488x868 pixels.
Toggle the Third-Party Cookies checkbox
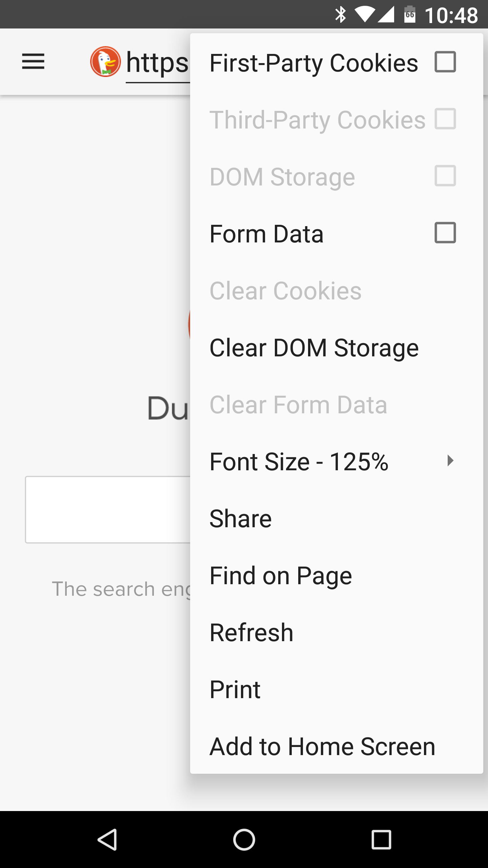(x=445, y=119)
